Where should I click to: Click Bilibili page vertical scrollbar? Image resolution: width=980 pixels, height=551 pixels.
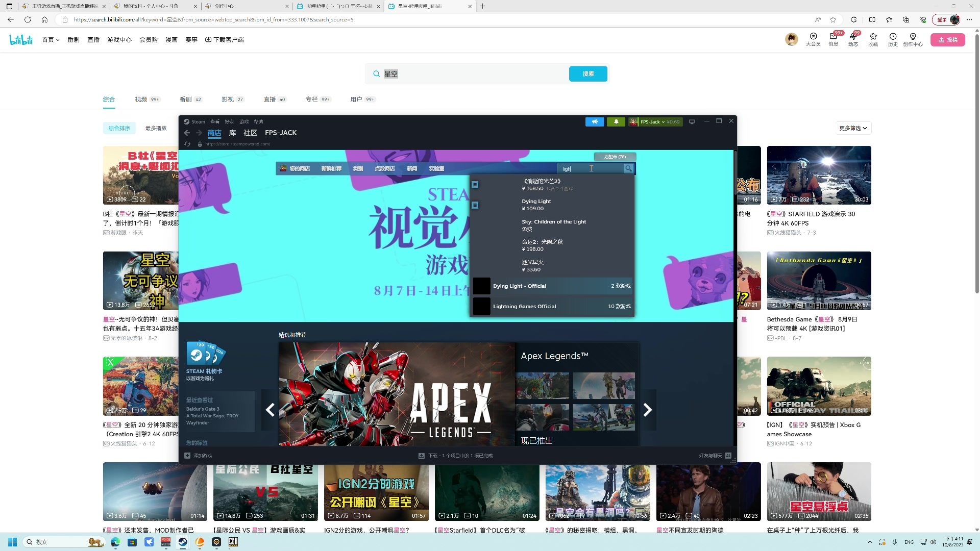(977, 163)
